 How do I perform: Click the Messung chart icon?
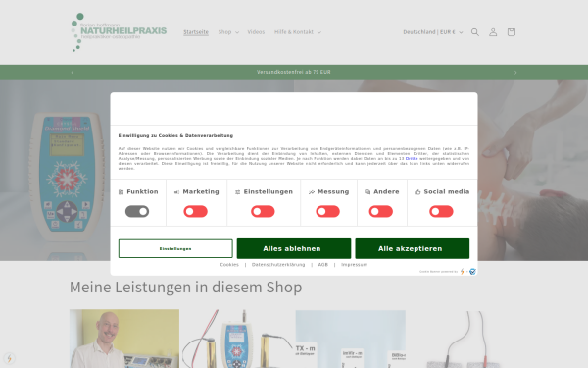[312, 192]
